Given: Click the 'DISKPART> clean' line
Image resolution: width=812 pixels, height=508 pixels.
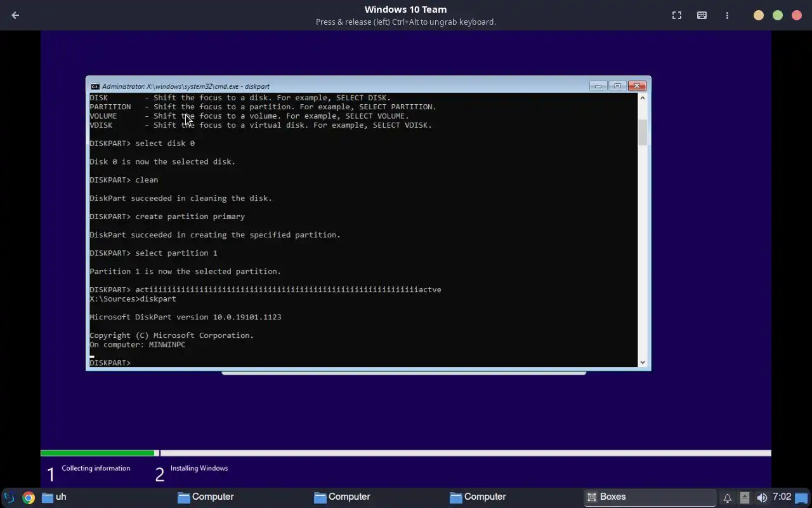Looking at the screenshot, I should click(x=124, y=180).
